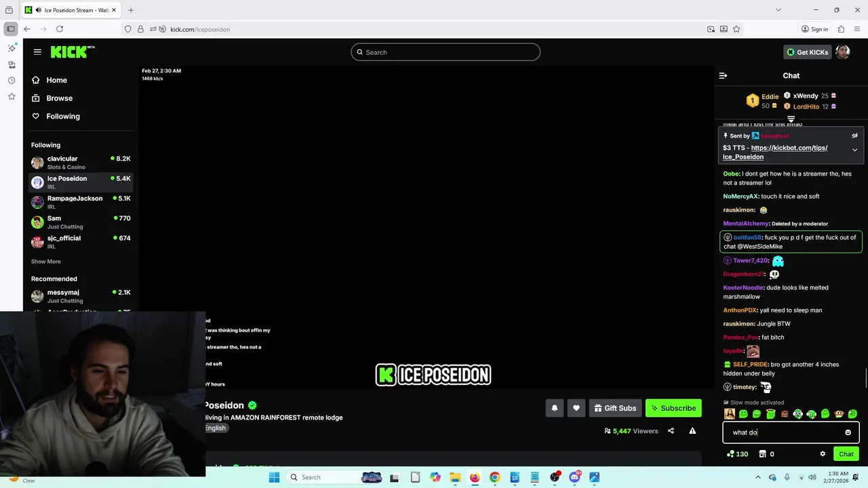Send message with Chat button
The image size is (868, 488).
[x=846, y=454]
